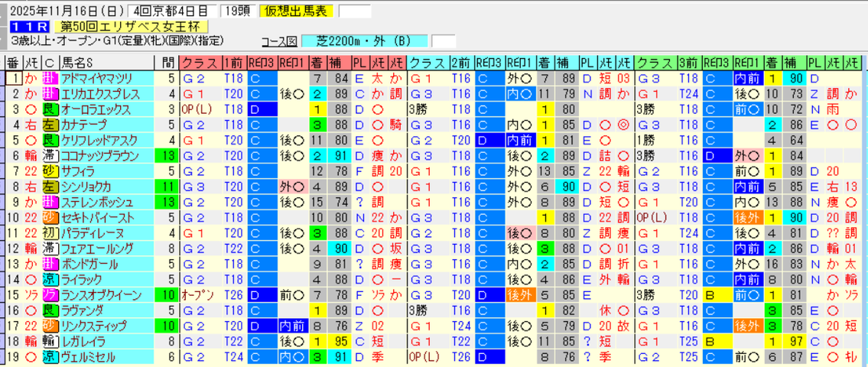Click the green クラス column header
868x367 pixels.
pyautogui.click(x=656, y=62)
